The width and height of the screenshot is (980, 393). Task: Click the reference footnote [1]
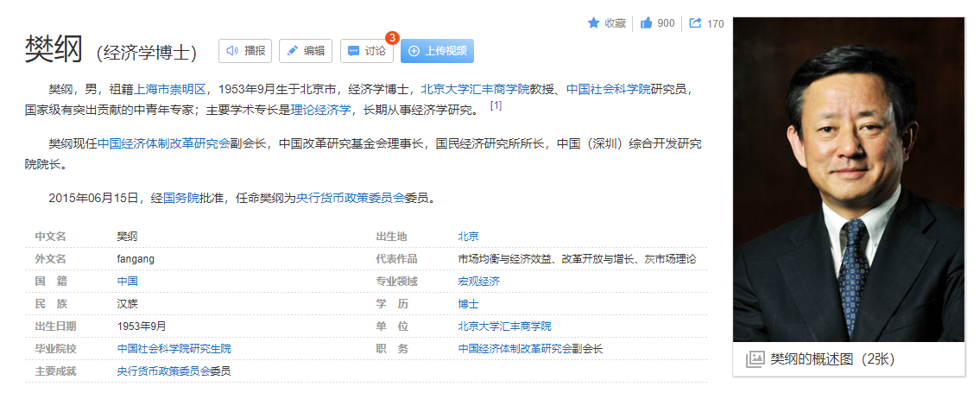(496, 105)
